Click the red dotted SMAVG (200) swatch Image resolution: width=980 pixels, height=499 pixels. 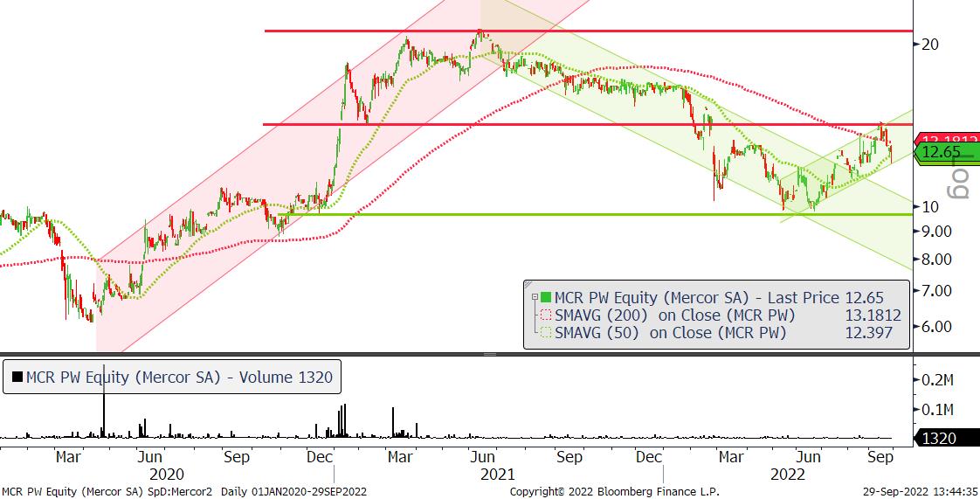[546, 315]
